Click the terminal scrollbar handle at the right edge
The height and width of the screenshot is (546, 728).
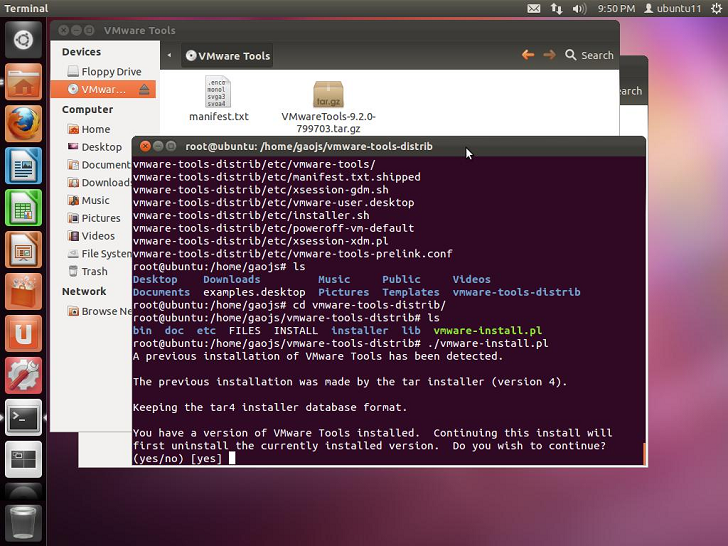644,453
